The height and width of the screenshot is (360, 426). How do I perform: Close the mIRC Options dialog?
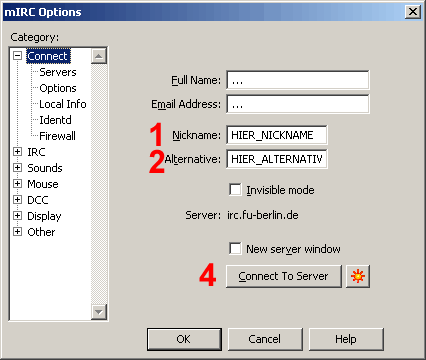coord(413,12)
